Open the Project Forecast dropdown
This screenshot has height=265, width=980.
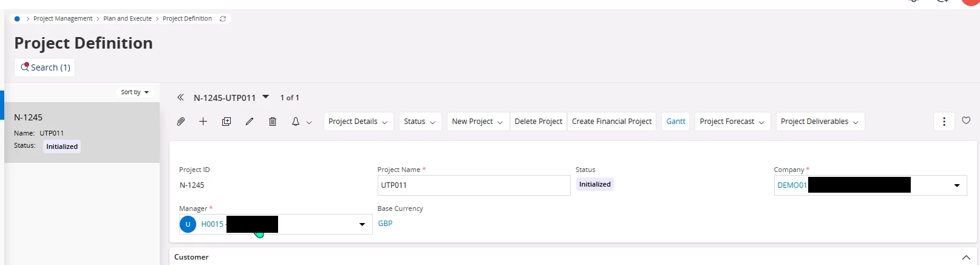[x=732, y=122]
